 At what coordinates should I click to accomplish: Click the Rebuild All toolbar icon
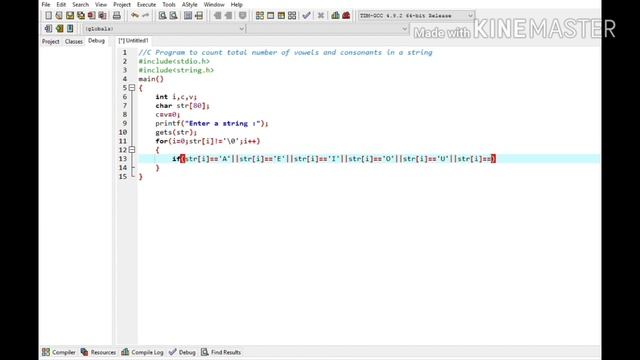click(292, 16)
